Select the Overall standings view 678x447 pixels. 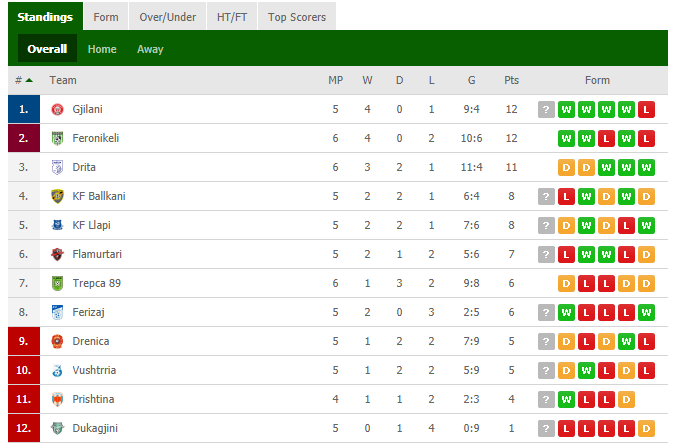point(47,48)
